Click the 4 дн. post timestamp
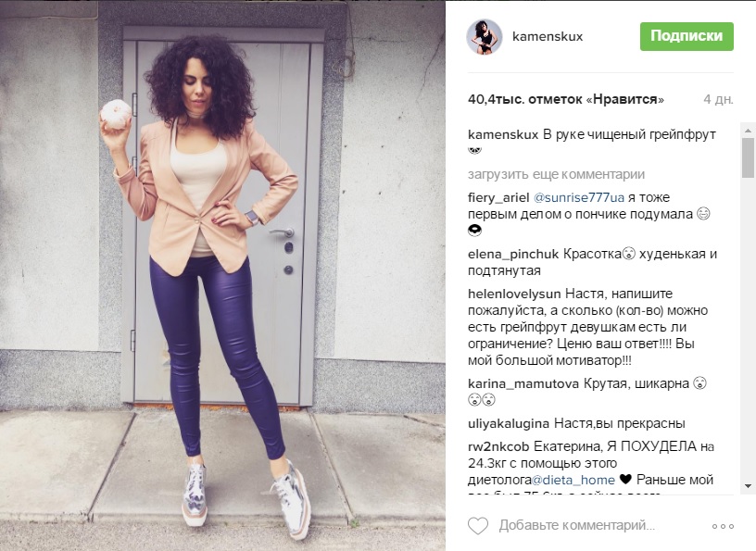This screenshot has width=756, height=551. tap(718, 99)
